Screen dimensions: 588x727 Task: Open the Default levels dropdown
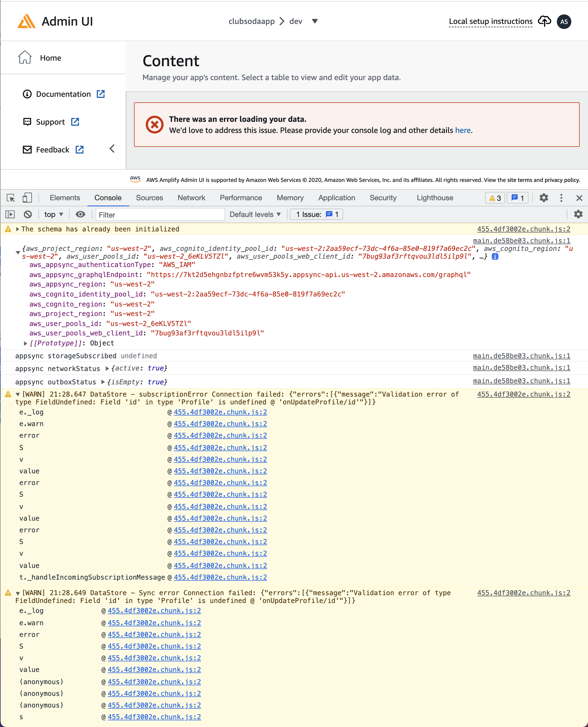(x=255, y=214)
